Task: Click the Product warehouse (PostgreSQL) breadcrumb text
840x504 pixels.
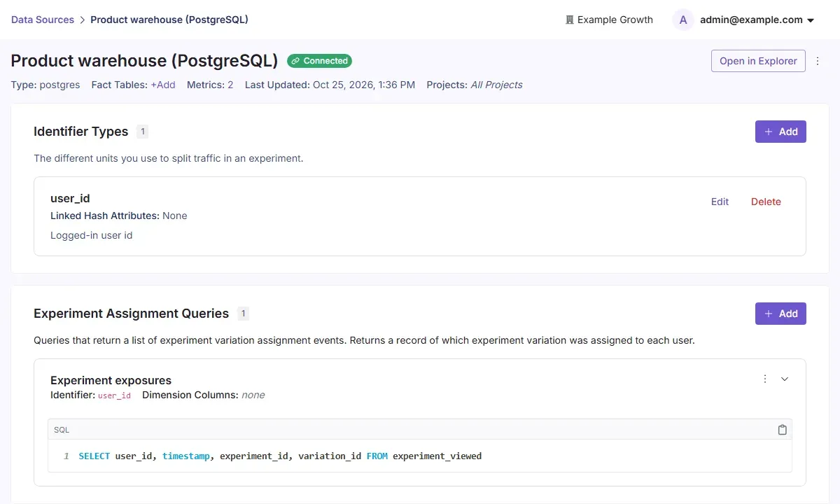Action: pos(169,20)
